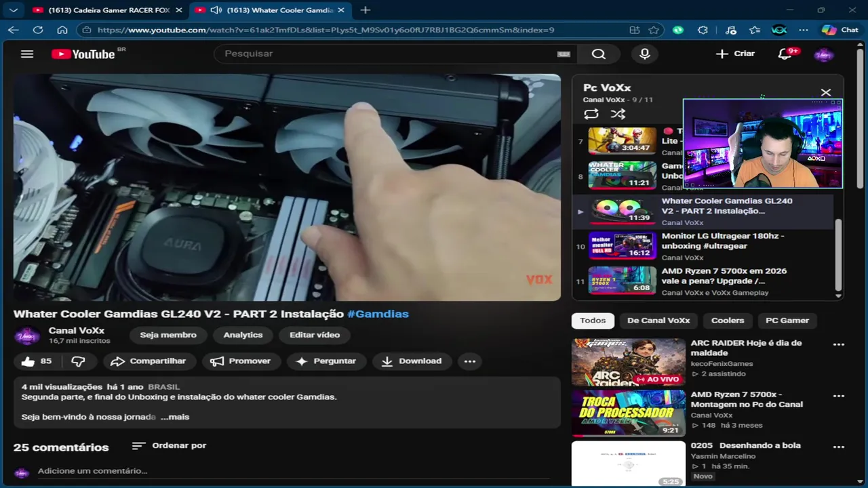Screen dimensions: 868x488
Task: Click the search magnifier button
Action: click(598, 54)
